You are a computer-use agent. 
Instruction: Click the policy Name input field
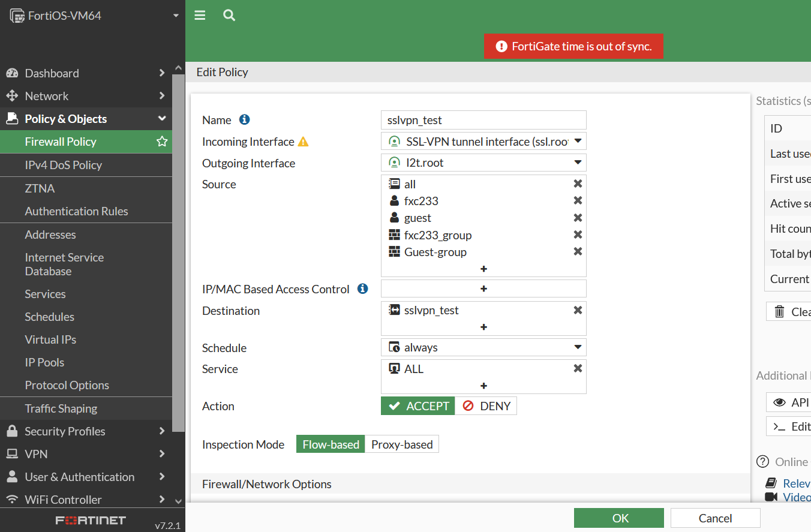click(x=483, y=120)
